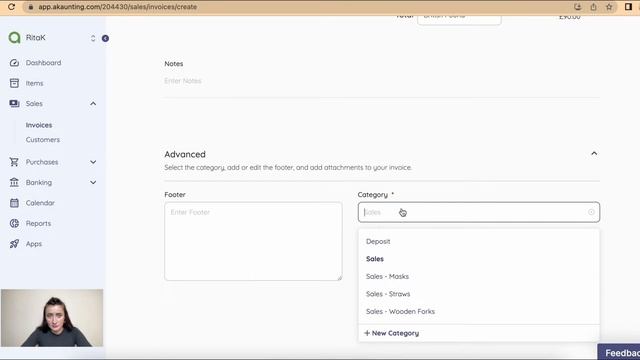Click the install app icon in address bar
This screenshot has width=640, height=360.
[x=577, y=7]
